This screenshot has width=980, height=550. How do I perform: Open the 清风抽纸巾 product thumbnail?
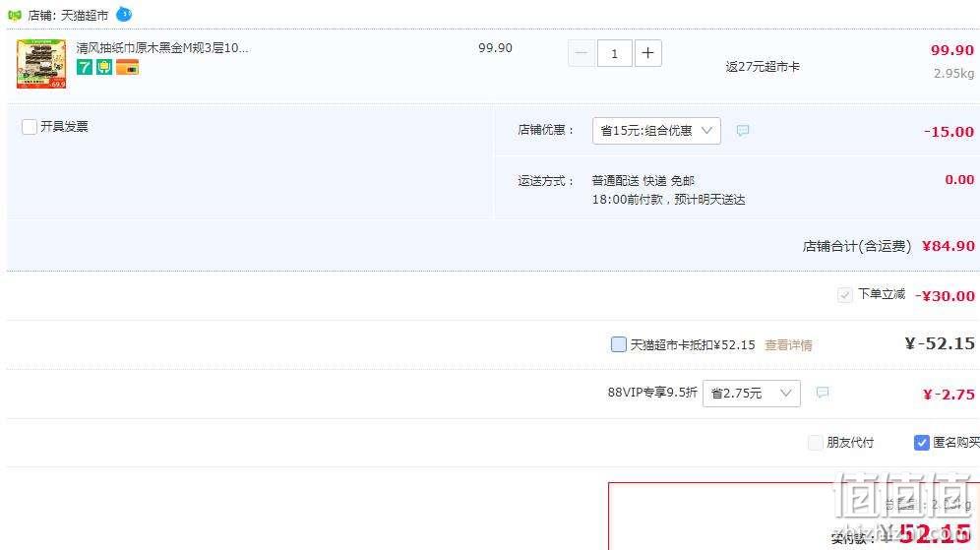[41, 64]
